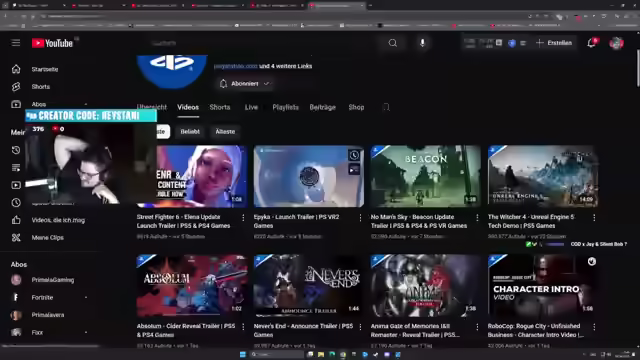This screenshot has height=360, width=640.
Task: Switch to the Beiträge tab
Action: 322,107
